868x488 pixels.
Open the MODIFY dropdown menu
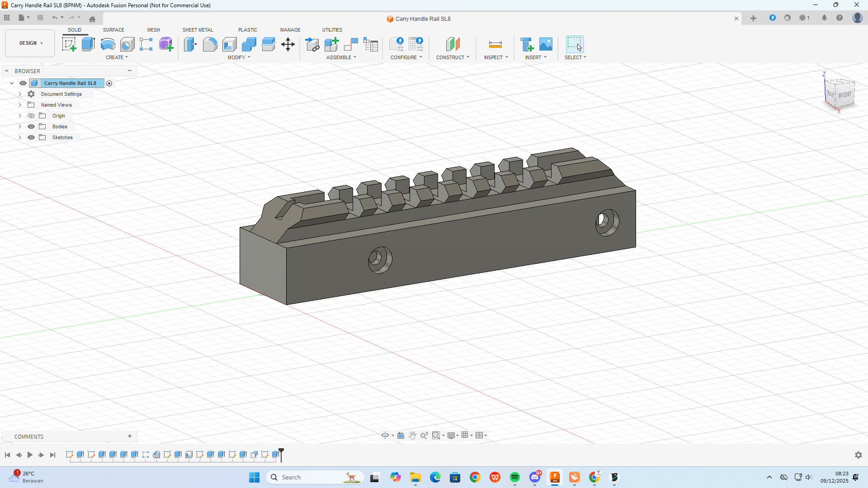click(x=239, y=57)
